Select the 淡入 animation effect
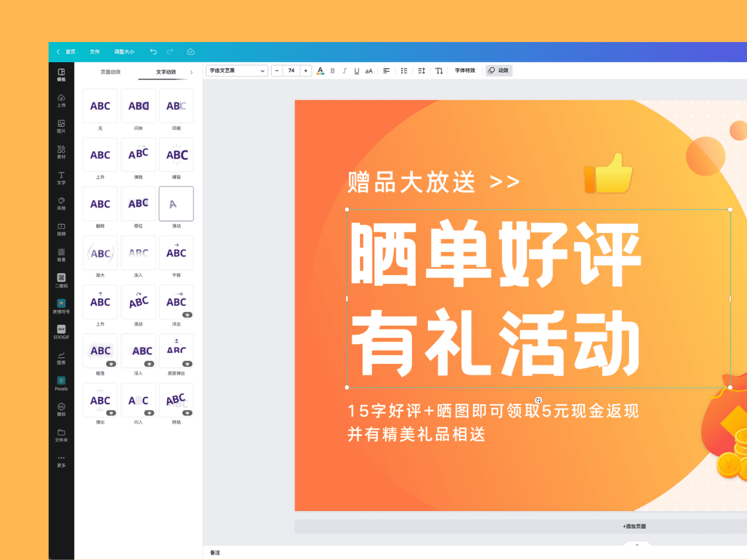 [x=138, y=253]
